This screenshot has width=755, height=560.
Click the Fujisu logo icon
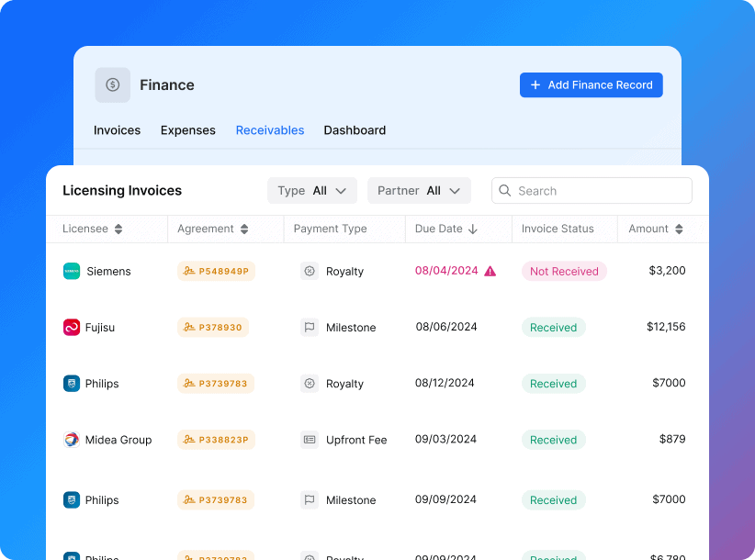72,327
